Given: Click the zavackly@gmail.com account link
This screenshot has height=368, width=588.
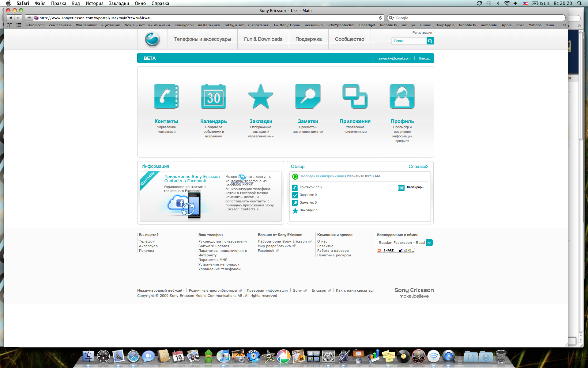Looking at the screenshot, I should (394, 58).
